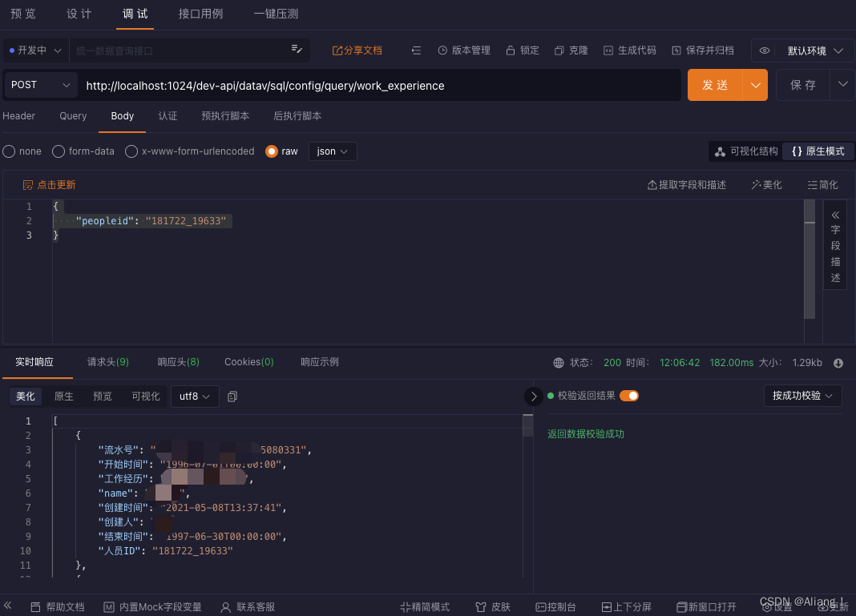Open the POST method dropdown
Viewport: 856px width, 616px height.
40,84
